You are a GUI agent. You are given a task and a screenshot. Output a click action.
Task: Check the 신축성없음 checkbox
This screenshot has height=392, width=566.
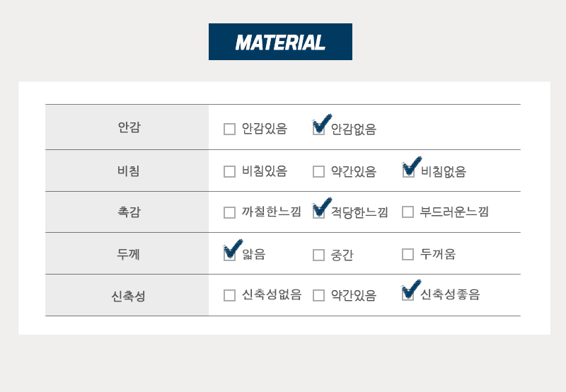click(x=229, y=295)
